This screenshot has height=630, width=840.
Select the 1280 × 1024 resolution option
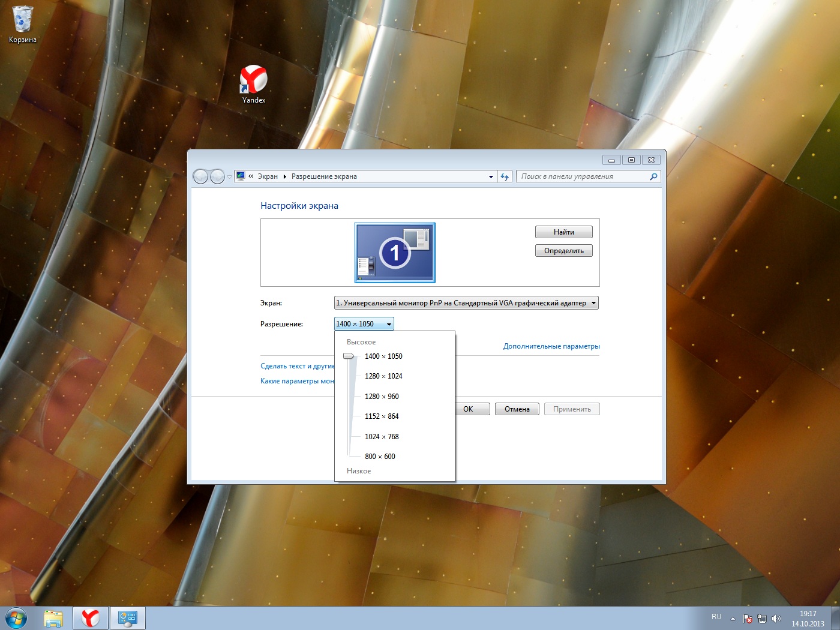383,376
